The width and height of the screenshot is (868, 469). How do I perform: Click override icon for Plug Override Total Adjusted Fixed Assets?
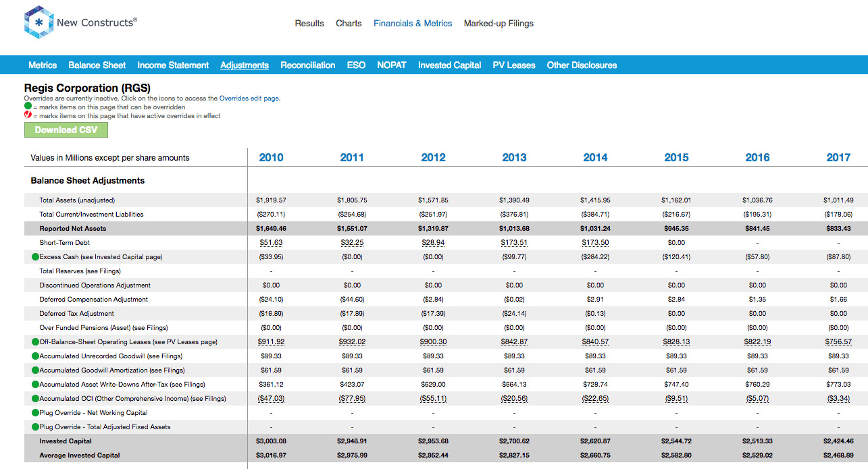(35, 427)
